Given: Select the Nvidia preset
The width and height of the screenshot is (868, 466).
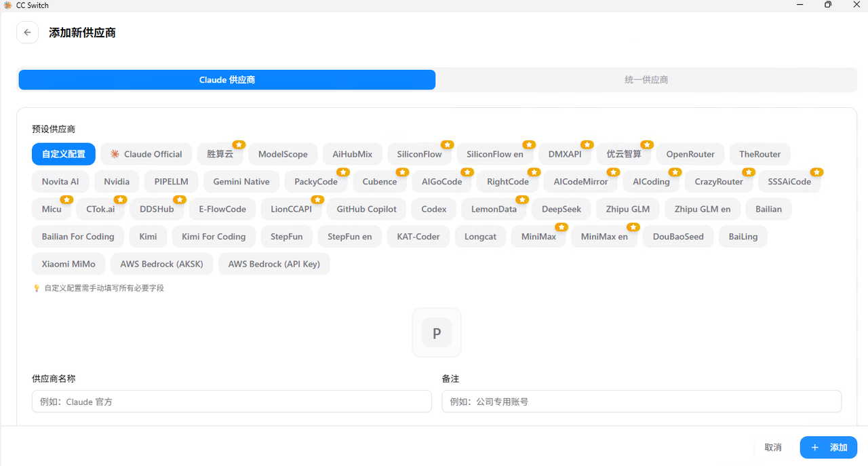Looking at the screenshot, I should [117, 182].
